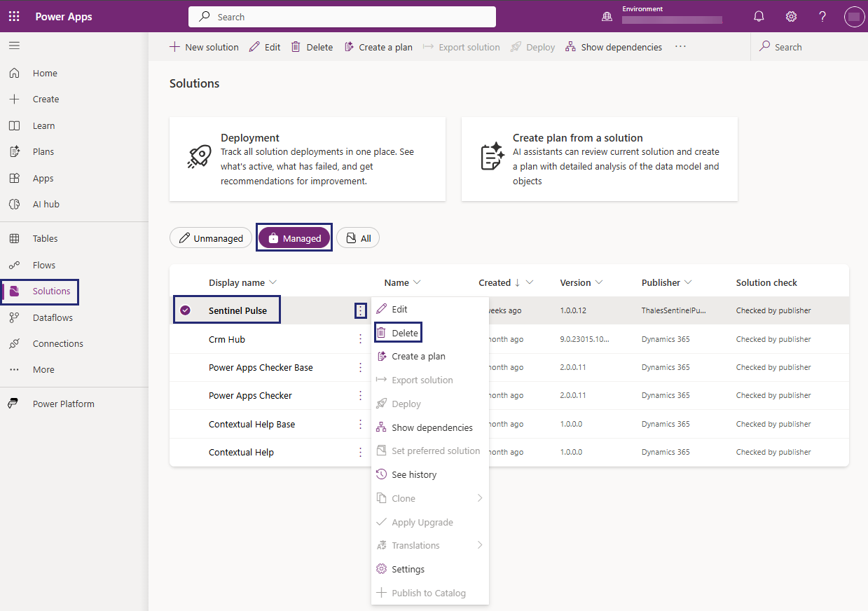Open the notifications bell icon

coord(759,16)
